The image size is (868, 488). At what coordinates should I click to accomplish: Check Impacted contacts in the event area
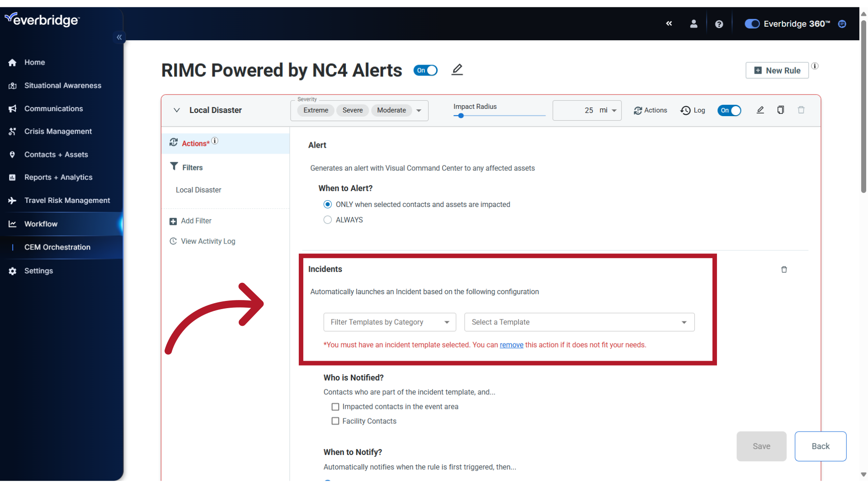click(335, 407)
